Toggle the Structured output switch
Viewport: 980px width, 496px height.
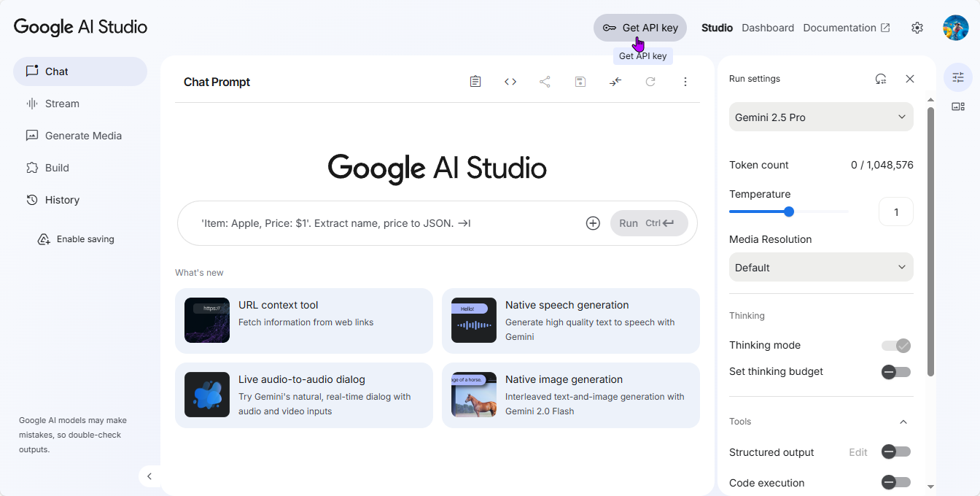tap(896, 452)
